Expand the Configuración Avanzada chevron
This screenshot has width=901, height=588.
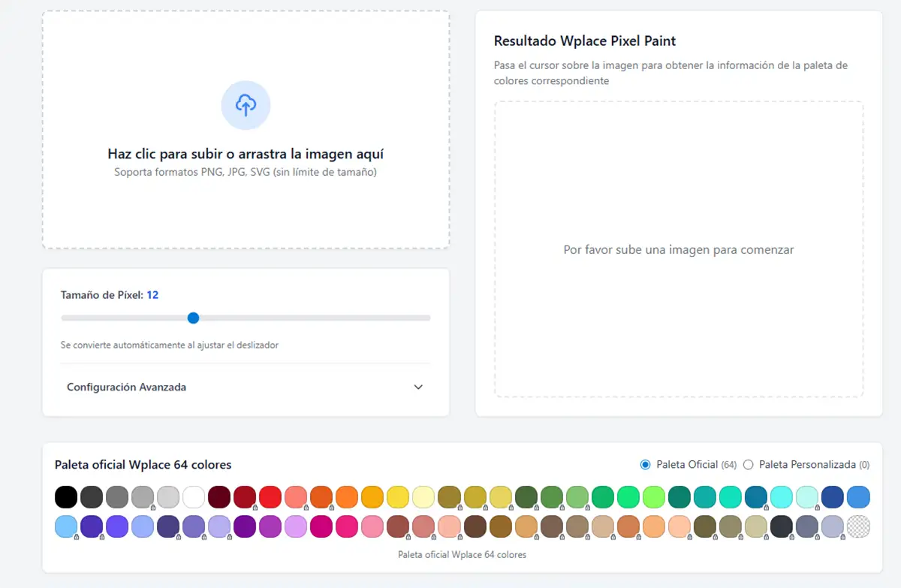pyautogui.click(x=418, y=387)
